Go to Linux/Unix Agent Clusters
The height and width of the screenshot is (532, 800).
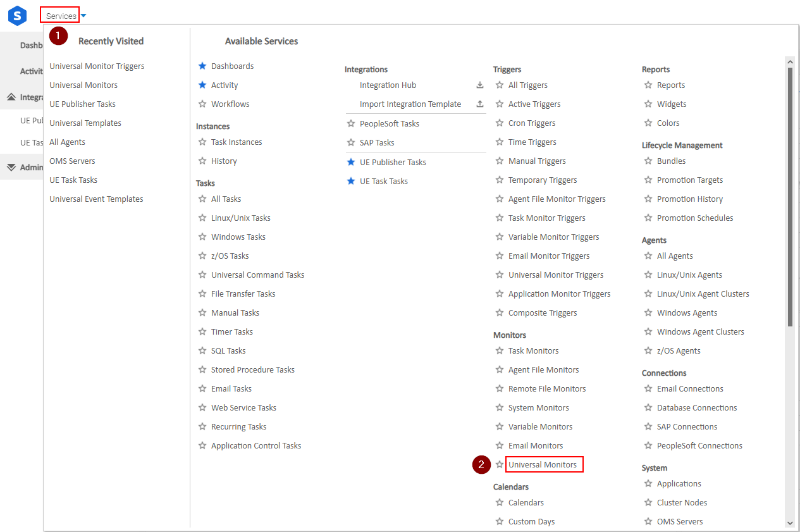703,294
